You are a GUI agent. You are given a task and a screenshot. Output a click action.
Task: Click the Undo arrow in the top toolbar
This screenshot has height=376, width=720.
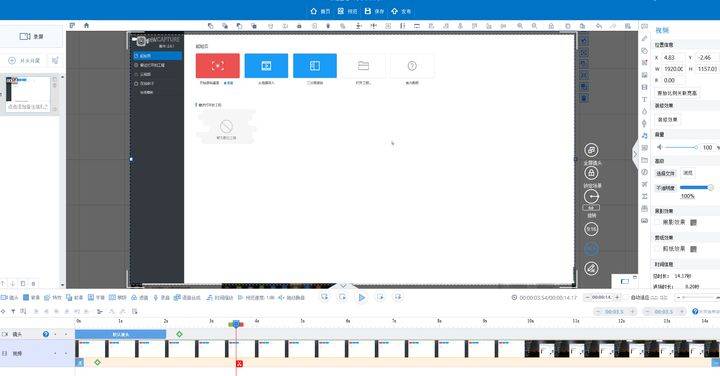[599, 26]
